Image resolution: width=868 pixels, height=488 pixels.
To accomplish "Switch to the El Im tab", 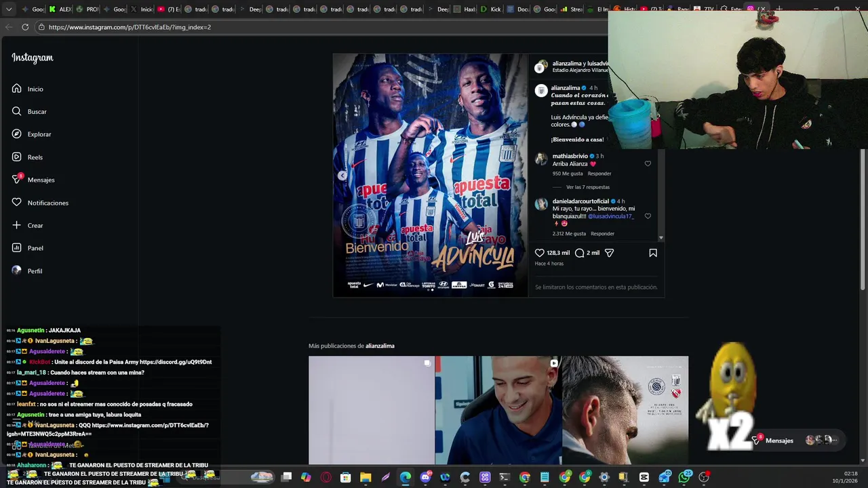I will (597, 9).
